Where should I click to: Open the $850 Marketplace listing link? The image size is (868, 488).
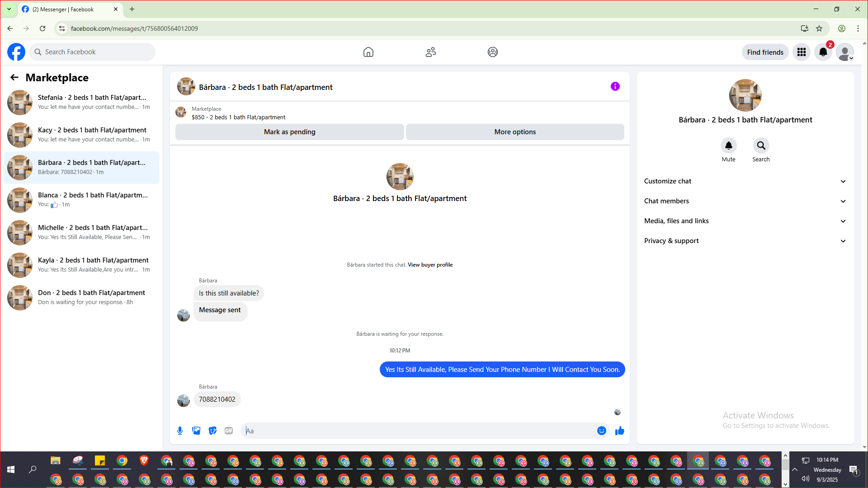(238, 117)
